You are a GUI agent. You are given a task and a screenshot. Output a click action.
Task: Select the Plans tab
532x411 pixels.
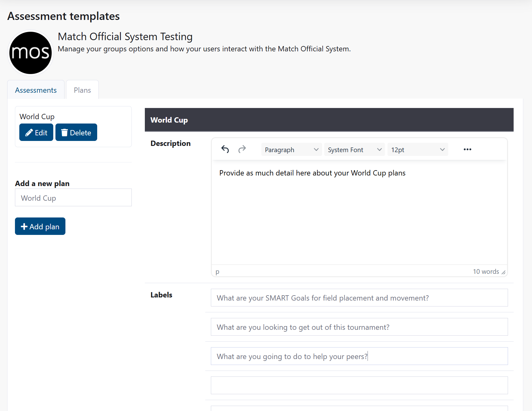point(82,90)
